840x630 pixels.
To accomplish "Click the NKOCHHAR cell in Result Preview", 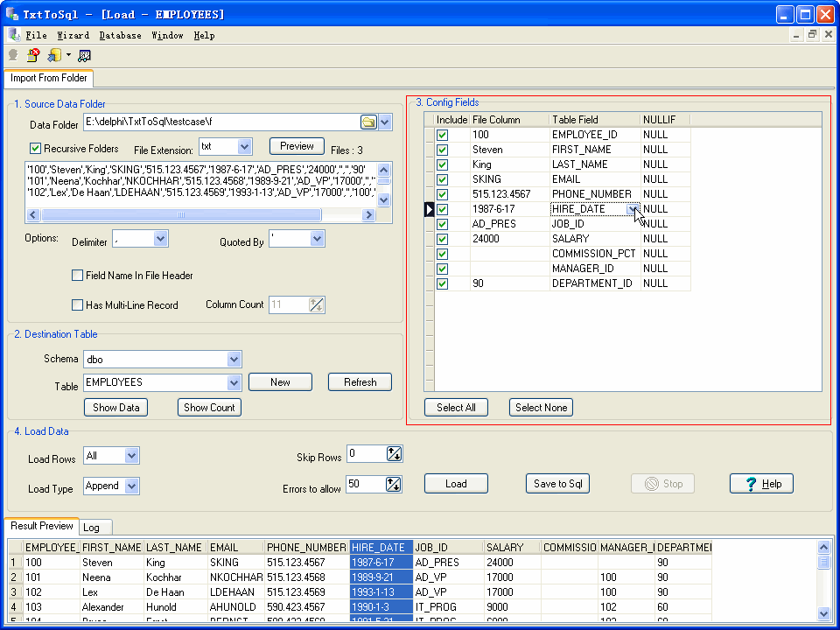I will pos(235,577).
